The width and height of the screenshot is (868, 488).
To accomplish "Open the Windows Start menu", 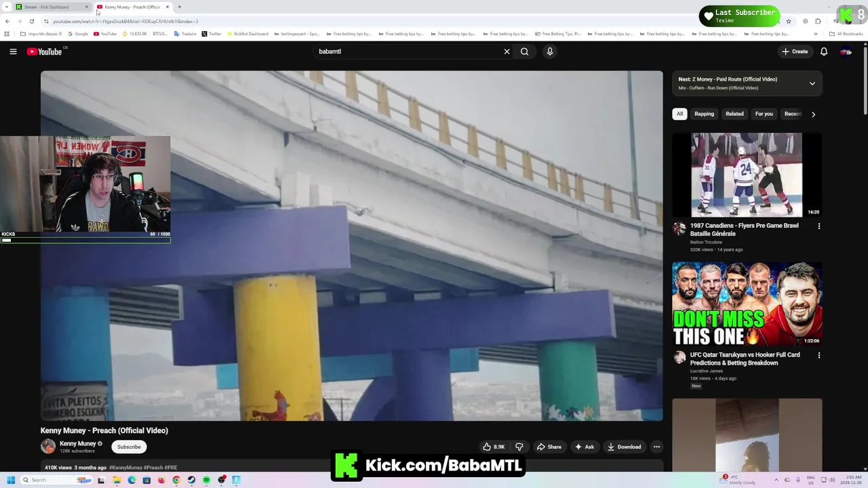I will [x=10, y=480].
